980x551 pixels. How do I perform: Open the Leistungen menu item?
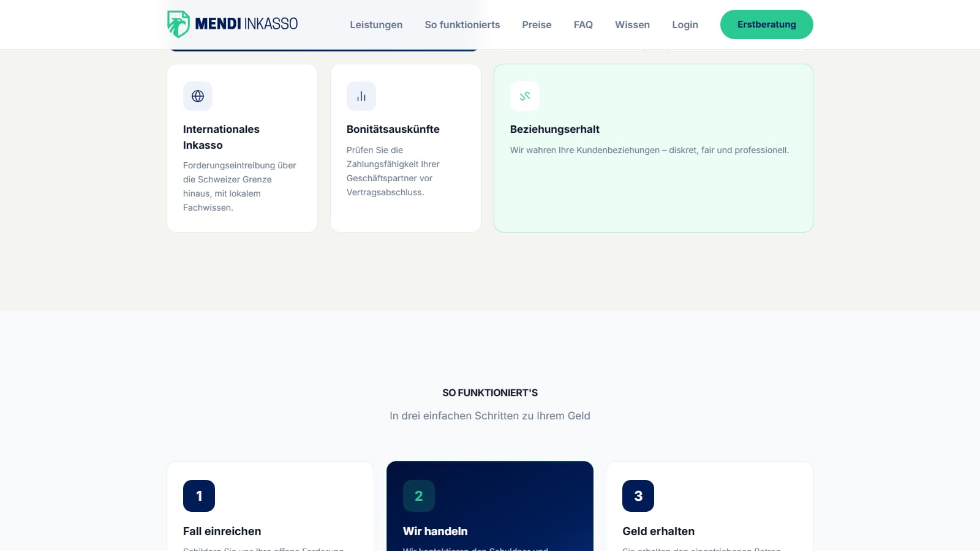point(376,24)
